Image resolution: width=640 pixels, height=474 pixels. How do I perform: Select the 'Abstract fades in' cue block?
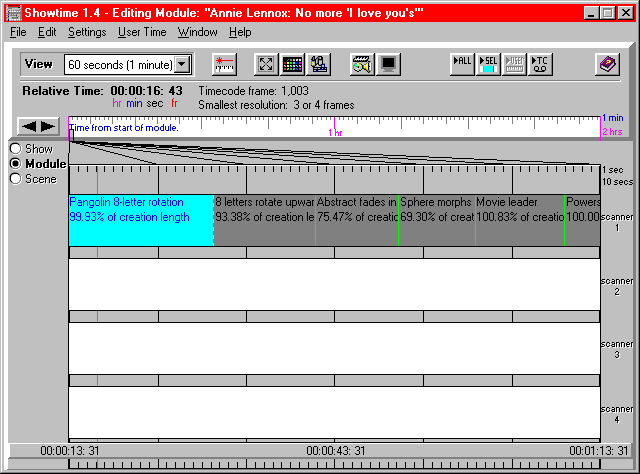point(357,220)
